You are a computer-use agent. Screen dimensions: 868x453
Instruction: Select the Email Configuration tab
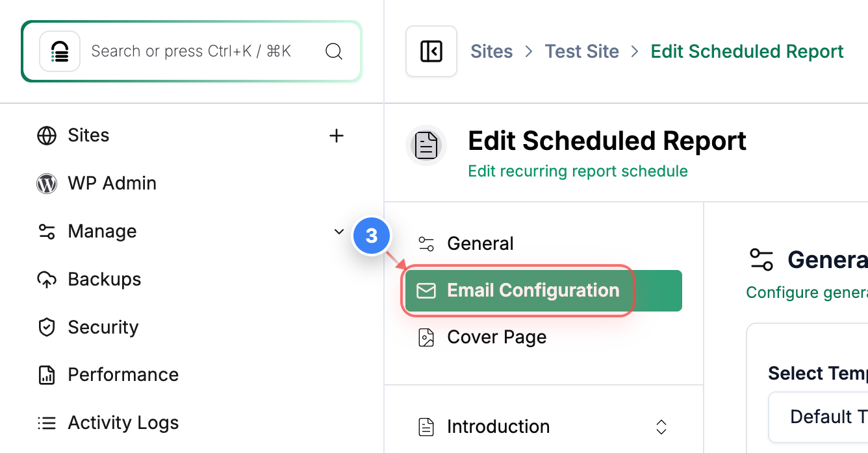click(x=533, y=290)
